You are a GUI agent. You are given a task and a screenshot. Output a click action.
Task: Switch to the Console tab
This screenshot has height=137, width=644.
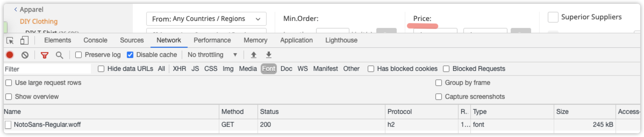coord(95,40)
